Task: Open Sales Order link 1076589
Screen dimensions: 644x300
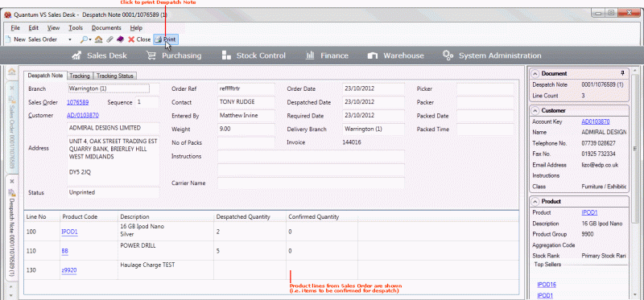Action: [x=77, y=102]
